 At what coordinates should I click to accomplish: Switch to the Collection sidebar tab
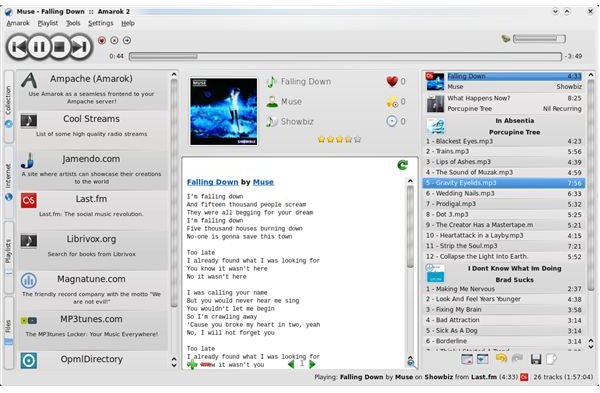pyautogui.click(x=8, y=106)
